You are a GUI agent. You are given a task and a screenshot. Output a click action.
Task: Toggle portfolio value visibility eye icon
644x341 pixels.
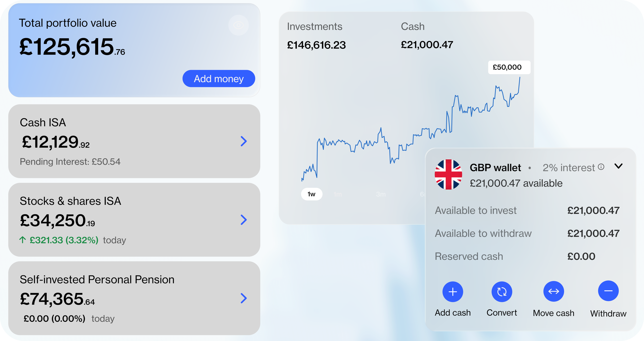click(x=238, y=25)
